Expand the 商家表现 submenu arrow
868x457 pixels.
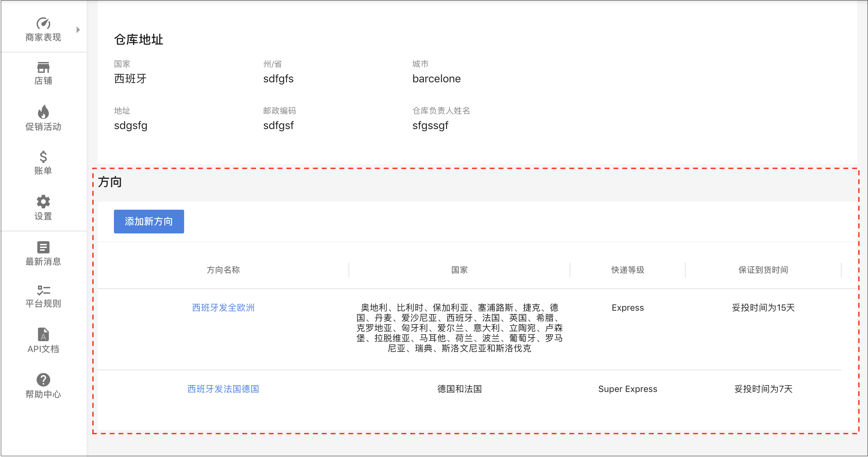pos(78,30)
